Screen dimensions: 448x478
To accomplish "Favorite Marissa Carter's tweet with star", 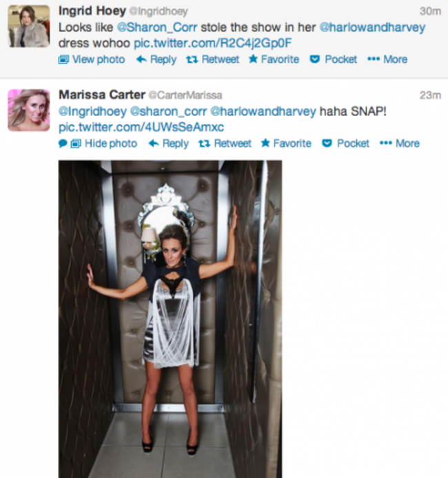I will coord(286,143).
